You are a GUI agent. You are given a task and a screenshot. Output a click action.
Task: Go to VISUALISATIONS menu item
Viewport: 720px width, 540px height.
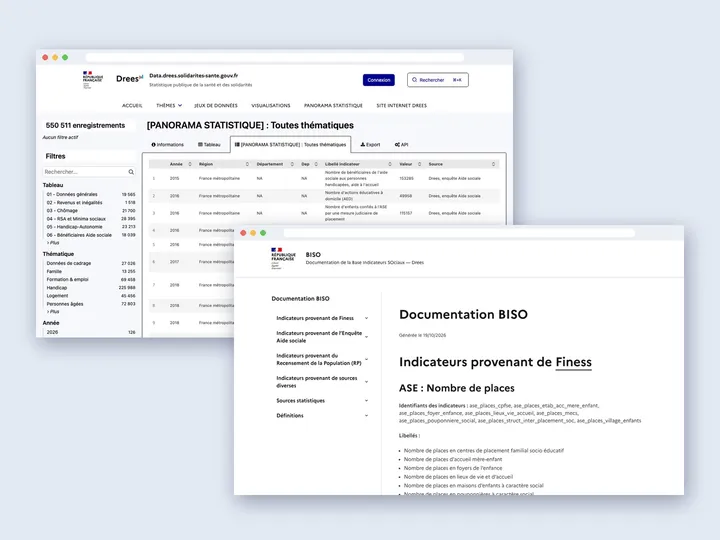(271, 106)
